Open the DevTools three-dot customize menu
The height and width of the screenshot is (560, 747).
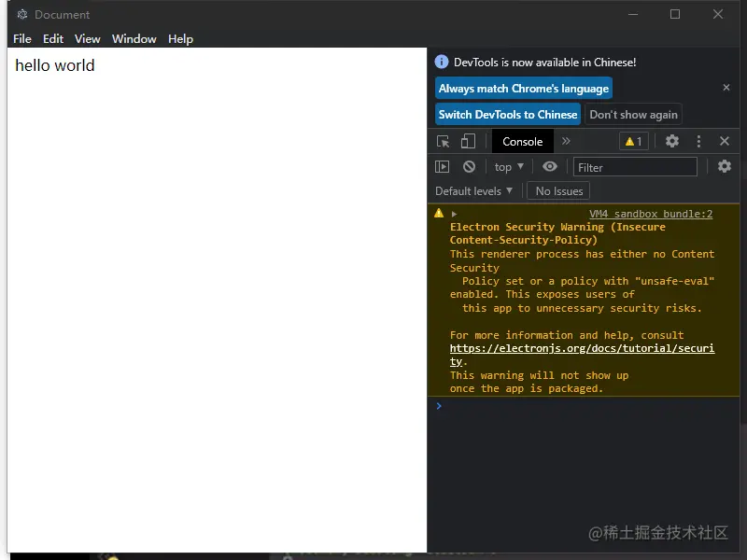coord(697,141)
